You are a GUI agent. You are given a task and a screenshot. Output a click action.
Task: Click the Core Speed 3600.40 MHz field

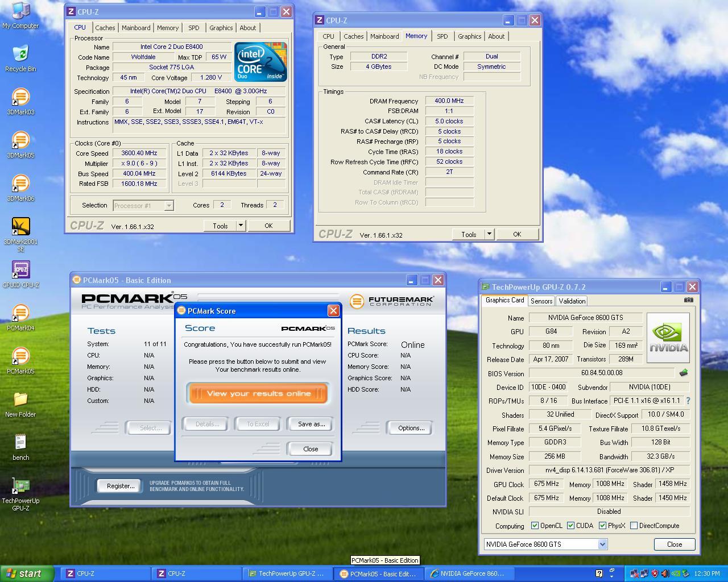139,153
